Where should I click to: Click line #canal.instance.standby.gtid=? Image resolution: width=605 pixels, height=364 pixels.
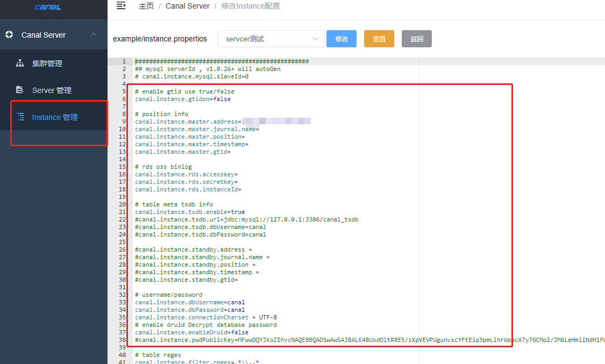(x=187, y=280)
